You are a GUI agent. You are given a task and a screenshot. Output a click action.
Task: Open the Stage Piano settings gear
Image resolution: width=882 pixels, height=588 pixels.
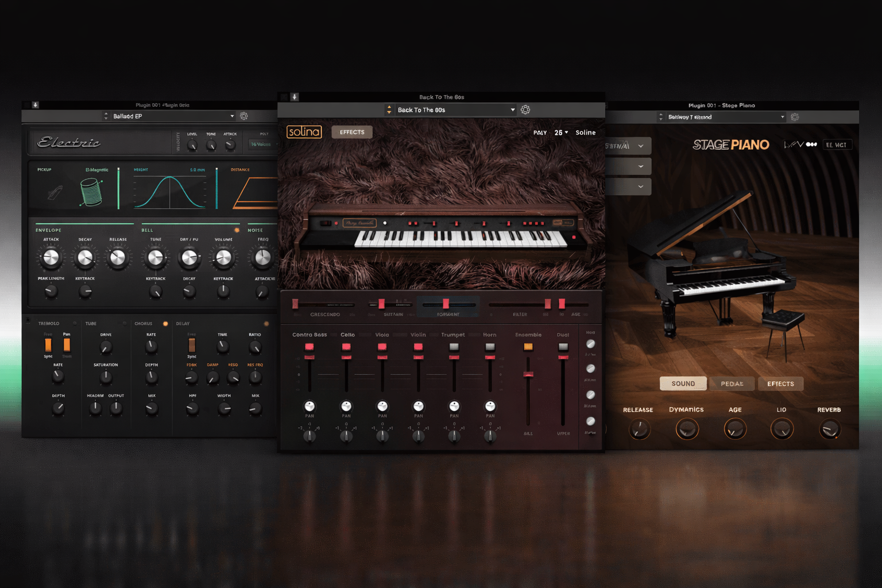795,117
